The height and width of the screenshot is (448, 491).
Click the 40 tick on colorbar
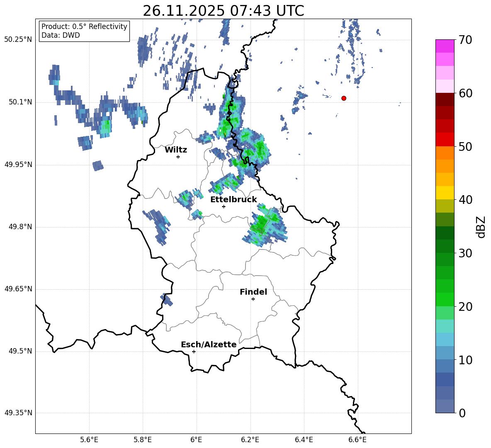(x=465, y=200)
